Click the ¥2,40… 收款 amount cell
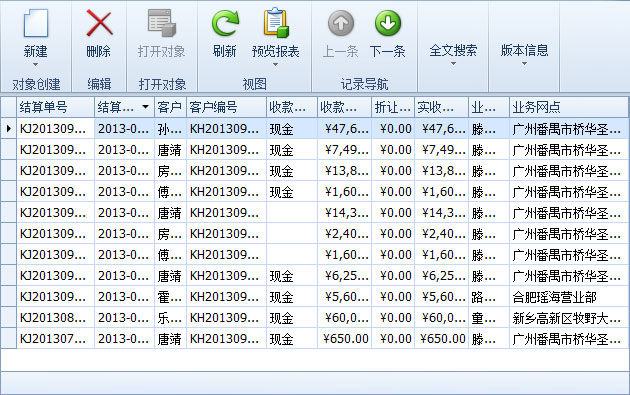The height and width of the screenshot is (395, 630). pyautogui.click(x=344, y=233)
